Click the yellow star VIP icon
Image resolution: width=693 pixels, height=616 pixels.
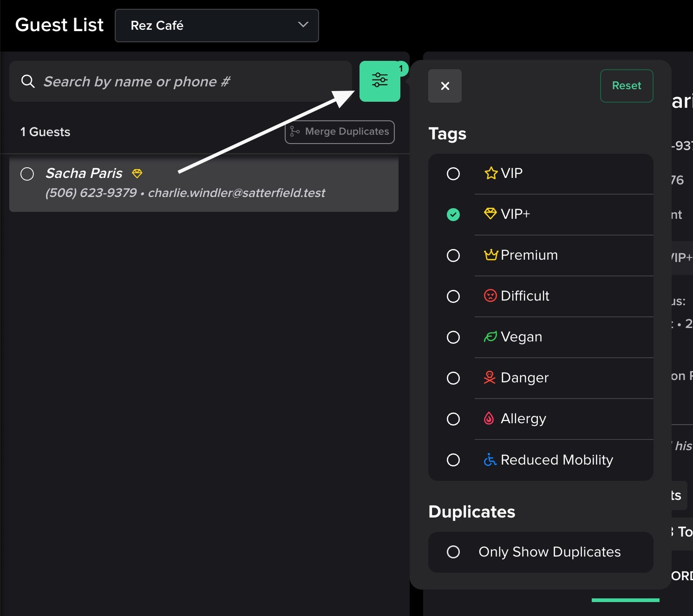click(490, 173)
